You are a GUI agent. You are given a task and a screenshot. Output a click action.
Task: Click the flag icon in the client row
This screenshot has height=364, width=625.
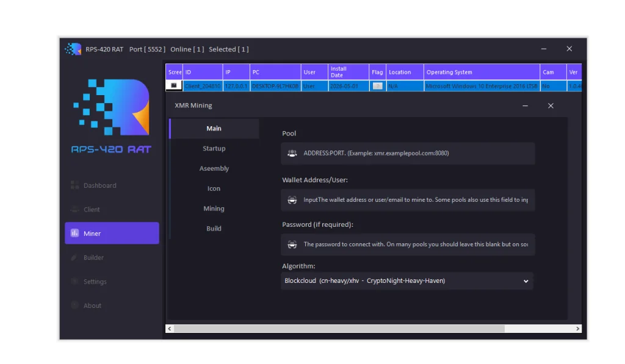377,86
